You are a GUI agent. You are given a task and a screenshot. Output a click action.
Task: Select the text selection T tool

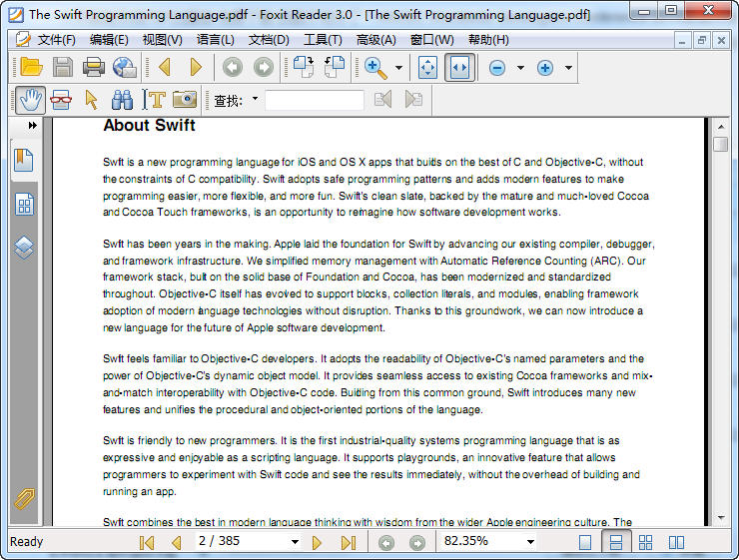click(x=155, y=100)
